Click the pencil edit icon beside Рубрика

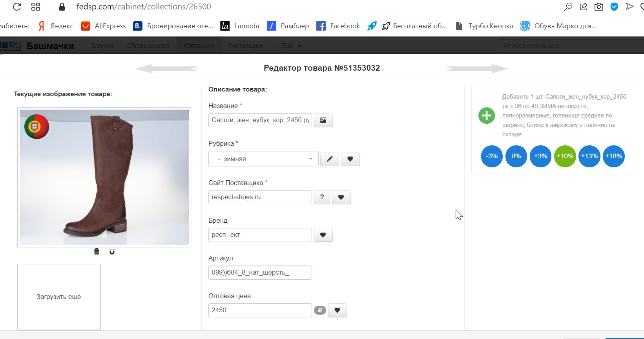(330, 159)
